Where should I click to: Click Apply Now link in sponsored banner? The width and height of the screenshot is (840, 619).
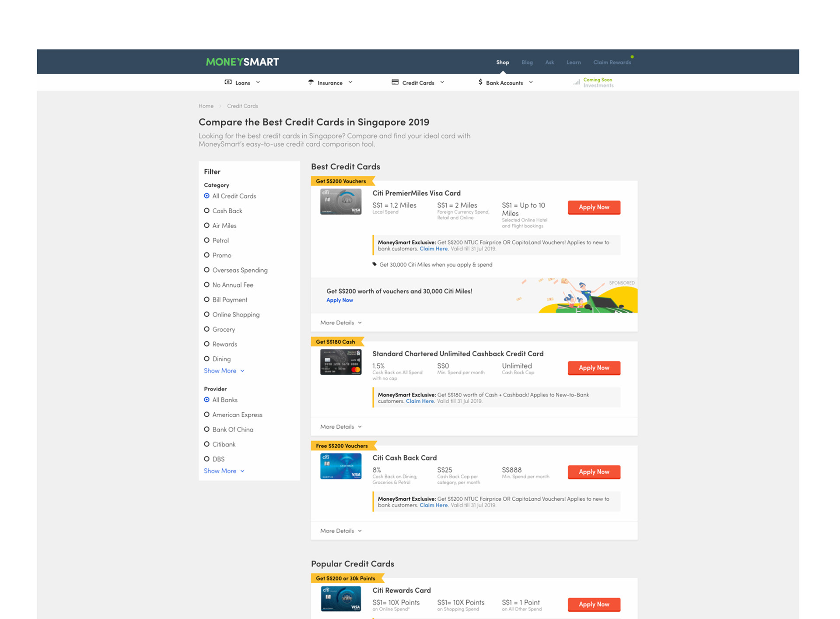pos(339,300)
